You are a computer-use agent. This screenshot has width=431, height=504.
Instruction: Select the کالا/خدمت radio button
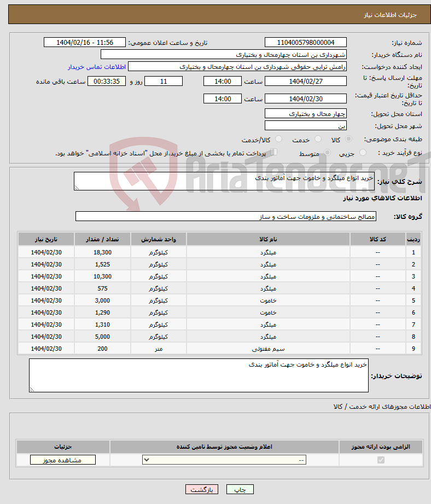pos(279,139)
